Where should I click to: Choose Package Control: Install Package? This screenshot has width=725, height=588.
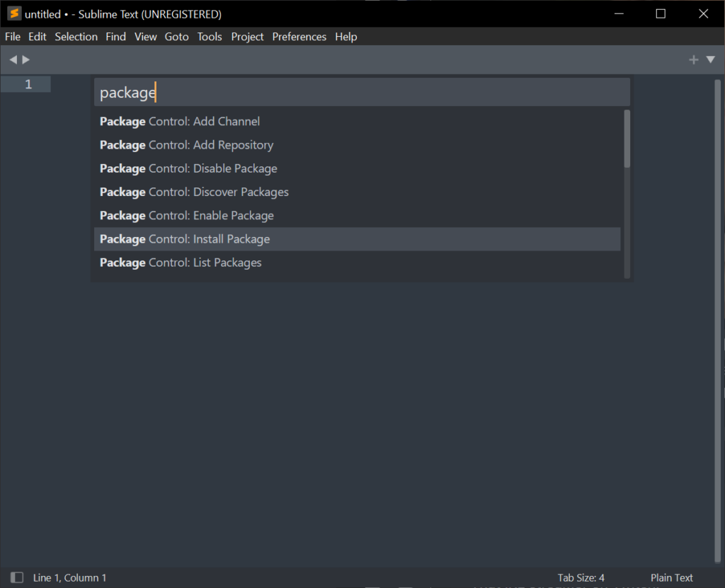point(357,239)
